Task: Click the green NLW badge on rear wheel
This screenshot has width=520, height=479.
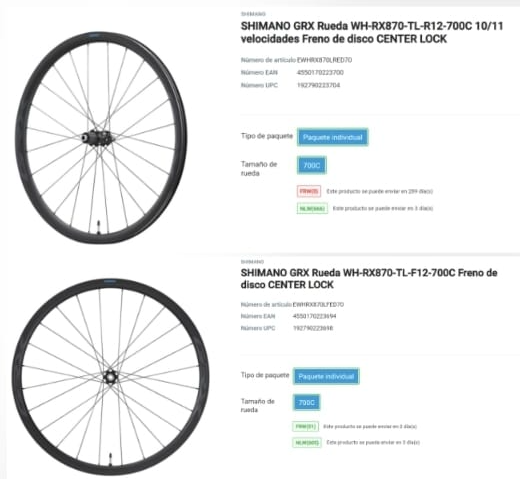Action: click(312, 208)
